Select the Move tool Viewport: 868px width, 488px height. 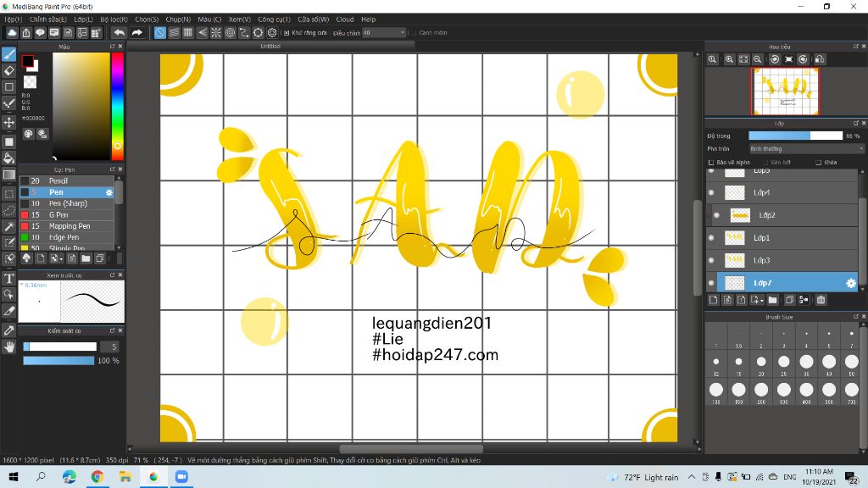click(x=8, y=122)
